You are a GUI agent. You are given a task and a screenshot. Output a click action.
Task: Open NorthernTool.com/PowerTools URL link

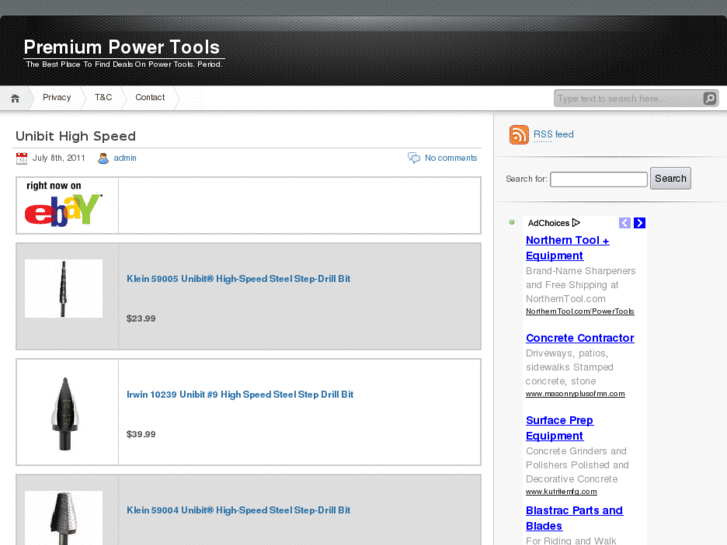click(x=580, y=311)
